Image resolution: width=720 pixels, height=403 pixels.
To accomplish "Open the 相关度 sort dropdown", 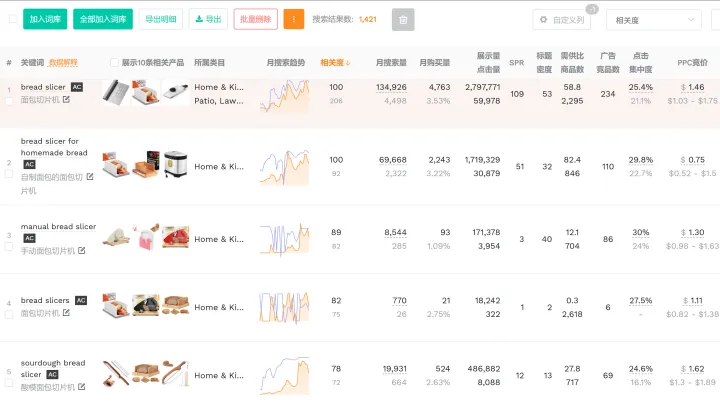I will pyautogui.click(x=654, y=20).
